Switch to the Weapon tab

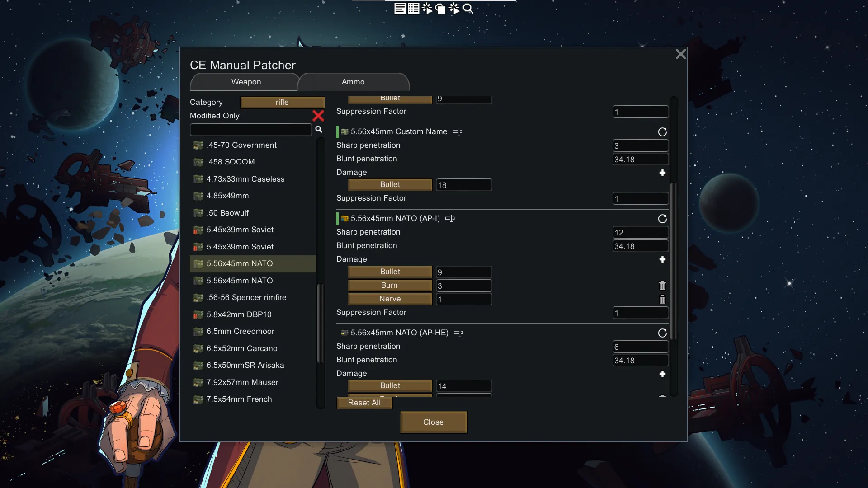246,82
